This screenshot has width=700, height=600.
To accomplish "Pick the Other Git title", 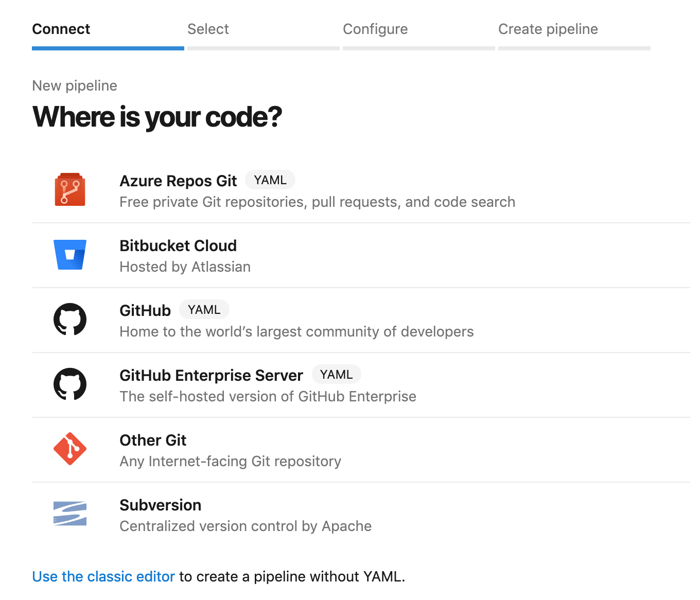I will [x=153, y=440].
